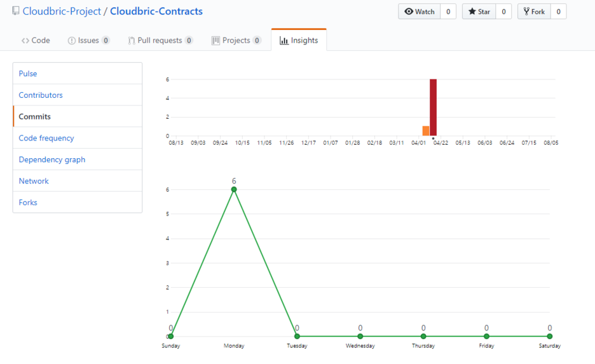Open the Issues tab

click(89, 40)
